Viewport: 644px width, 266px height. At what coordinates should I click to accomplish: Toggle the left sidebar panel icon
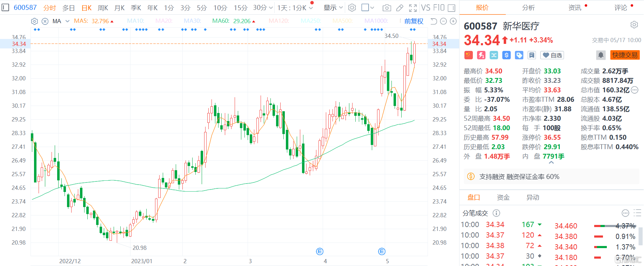[x=5, y=7]
